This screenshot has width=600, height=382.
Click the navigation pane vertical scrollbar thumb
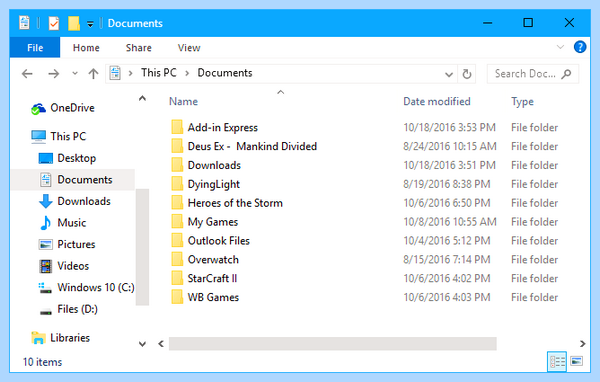click(142, 247)
